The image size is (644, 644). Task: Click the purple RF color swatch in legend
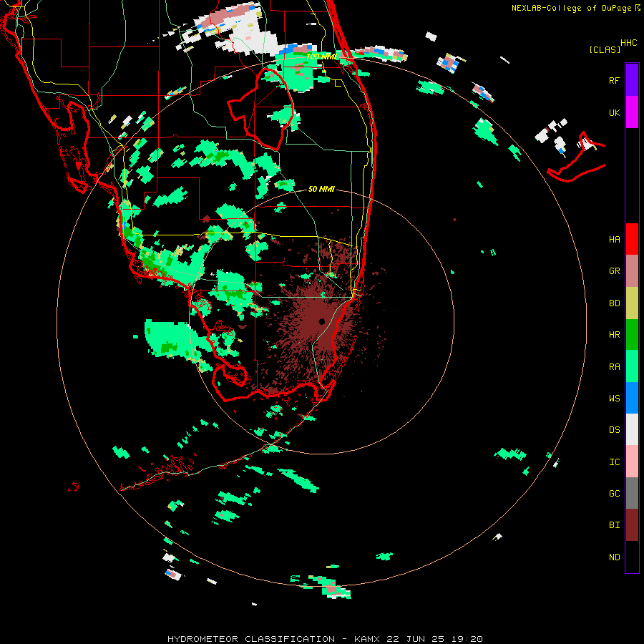[x=632, y=80]
